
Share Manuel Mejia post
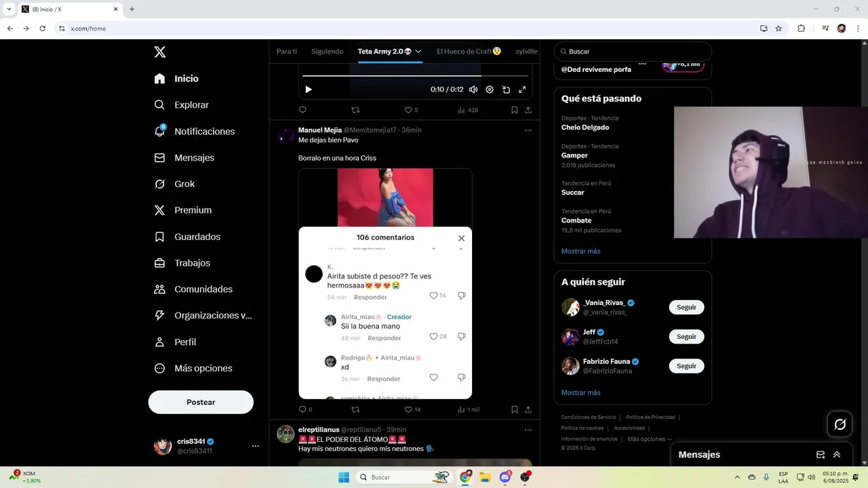[x=528, y=409]
